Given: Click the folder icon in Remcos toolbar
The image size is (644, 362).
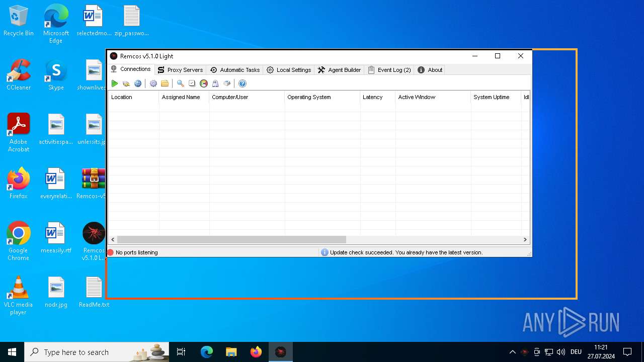Looking at the screenshot, I should 165,83.
